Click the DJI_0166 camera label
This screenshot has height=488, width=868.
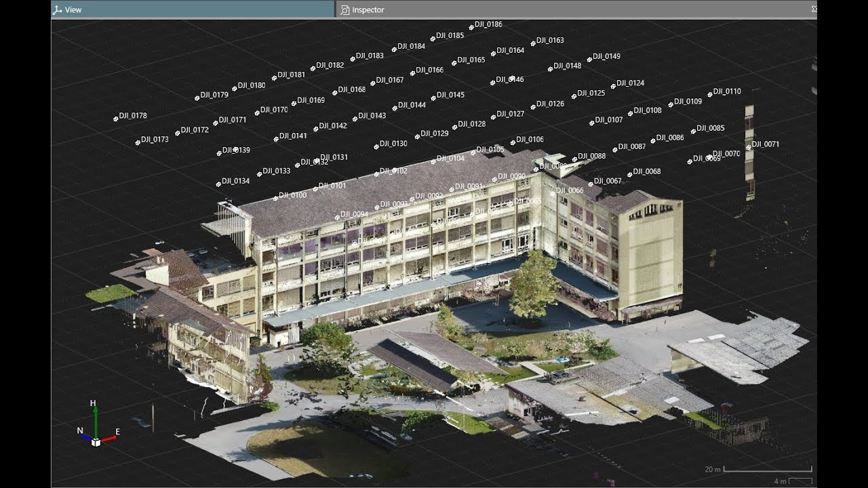430,70
